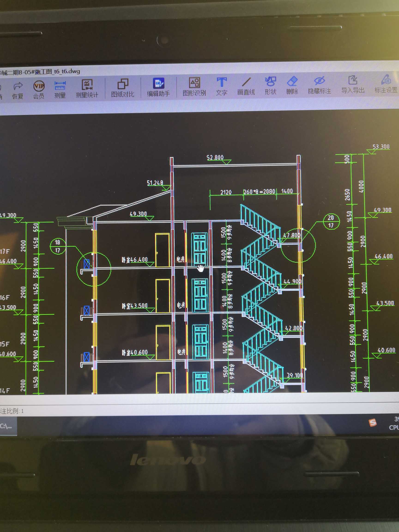The image size is (399, 532).
Task: Click the 17F floor label
Action: point(5,252)
